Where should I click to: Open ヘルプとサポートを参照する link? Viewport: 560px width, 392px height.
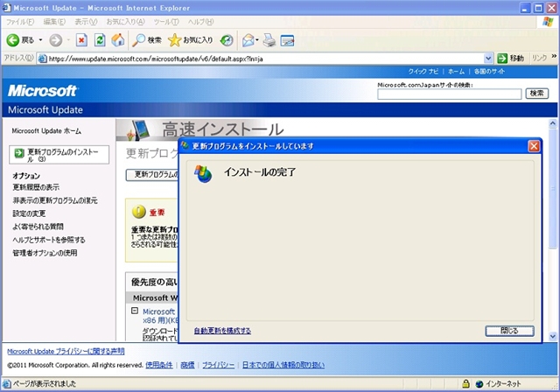coord(49,240)
